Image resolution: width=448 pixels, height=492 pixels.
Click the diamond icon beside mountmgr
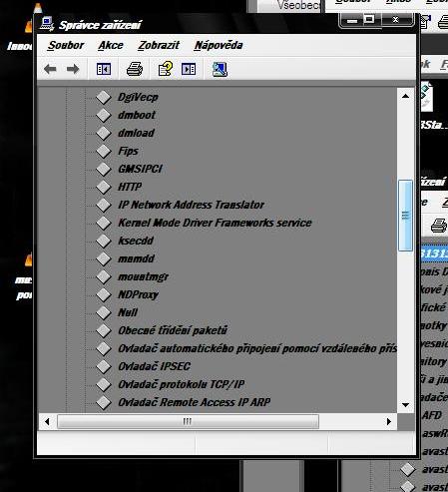[104, 276]
